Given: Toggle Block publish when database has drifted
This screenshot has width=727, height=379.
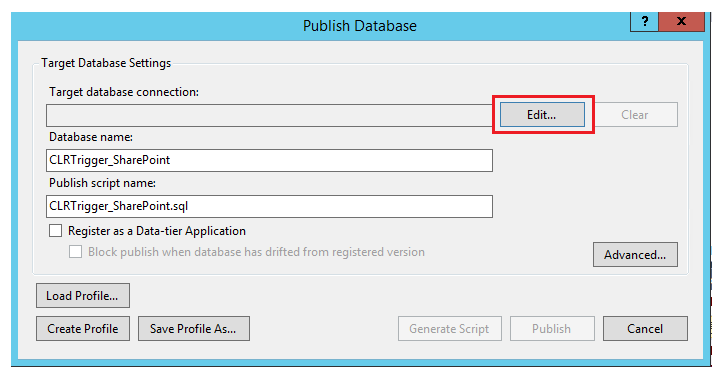Looking at the screenshot, I should point(76,251).
